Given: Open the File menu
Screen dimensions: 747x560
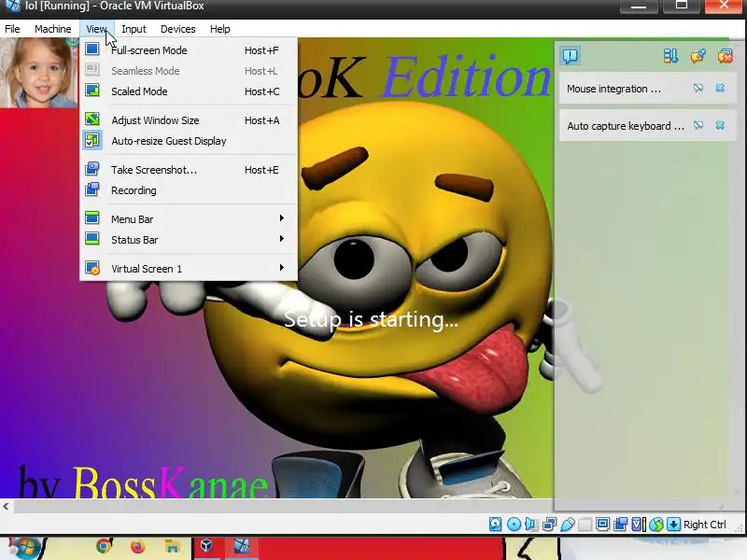Looking at the screenshot, I should pyautogui.click(x=12, y=29).
